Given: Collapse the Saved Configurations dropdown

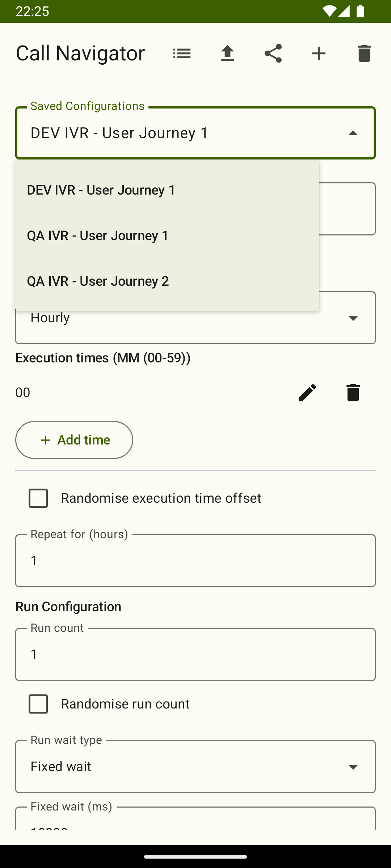Looking at the screenshot, I should 353,133.
